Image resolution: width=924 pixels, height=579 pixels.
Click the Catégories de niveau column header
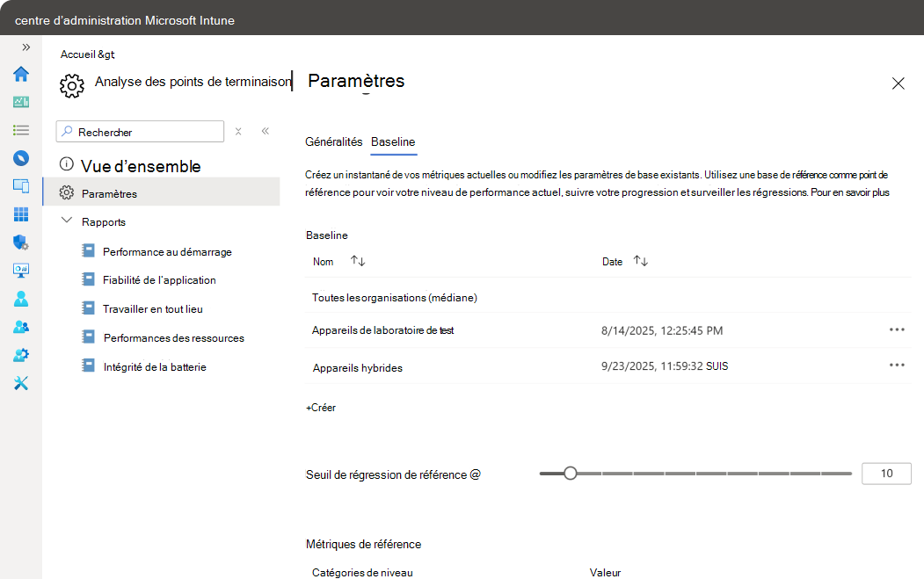(362, 573)
